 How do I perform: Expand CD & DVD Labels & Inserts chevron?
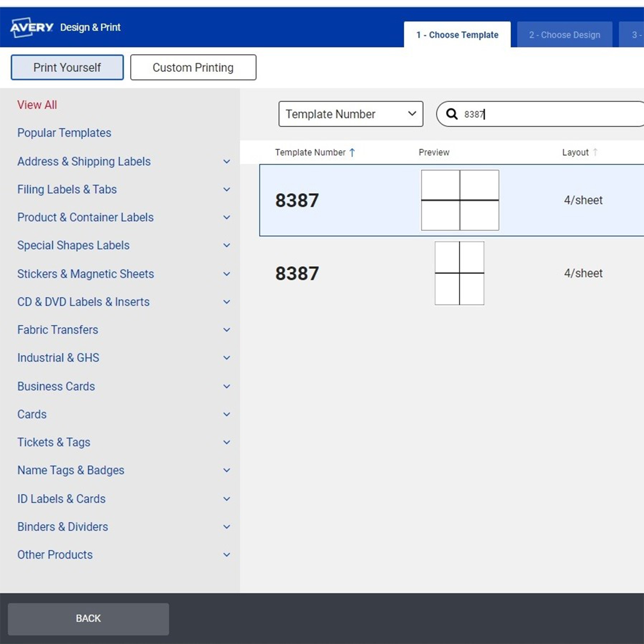click(x=227, y=302)
